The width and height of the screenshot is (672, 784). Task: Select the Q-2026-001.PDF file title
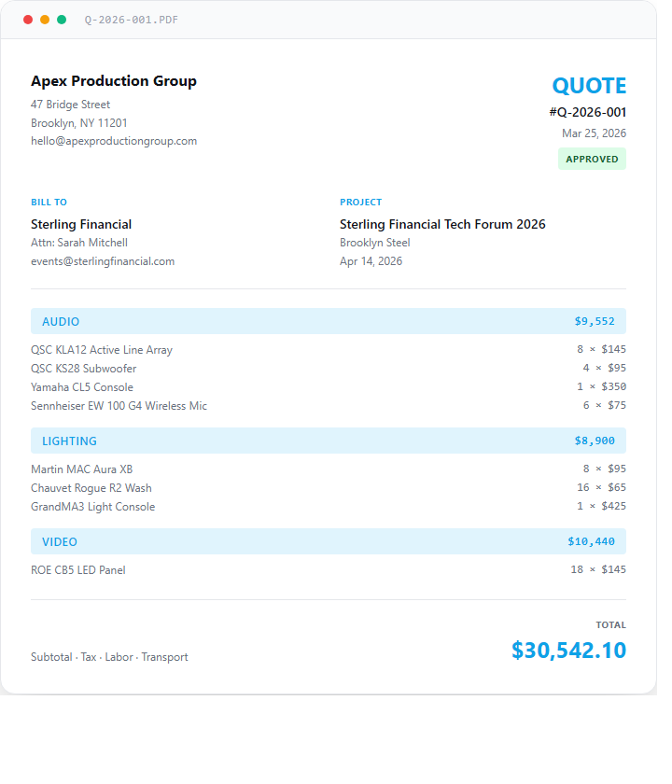tap(131, 20)
